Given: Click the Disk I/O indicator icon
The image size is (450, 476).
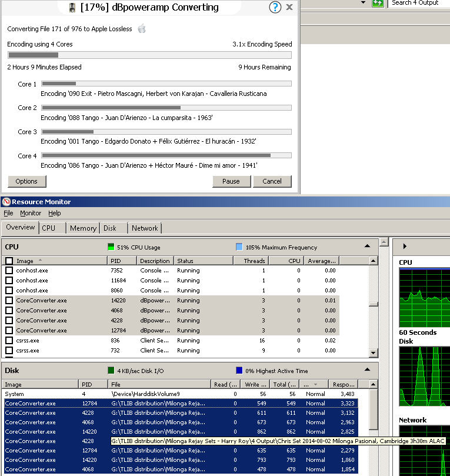Looking at the screenshot, I should 111,371.
